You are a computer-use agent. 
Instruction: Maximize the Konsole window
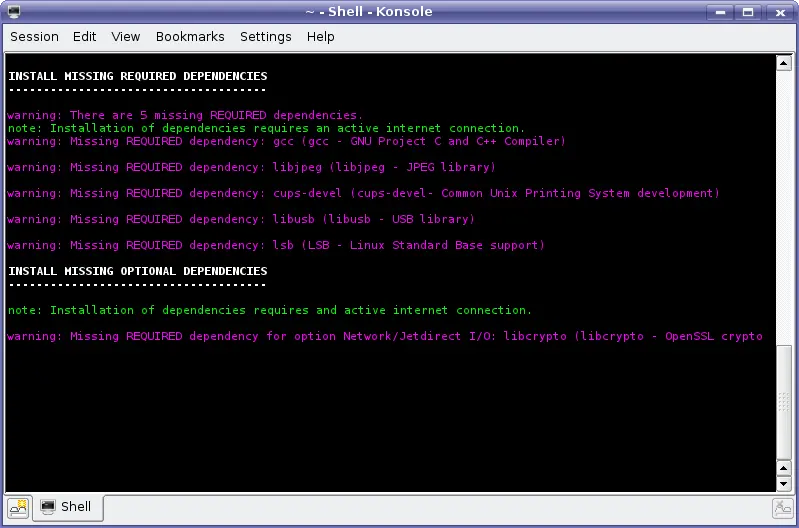[748, 12]
